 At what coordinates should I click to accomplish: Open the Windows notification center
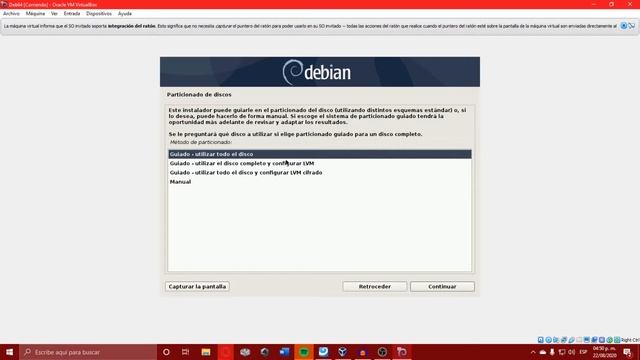pyautogui.click(x=627, y=352)
